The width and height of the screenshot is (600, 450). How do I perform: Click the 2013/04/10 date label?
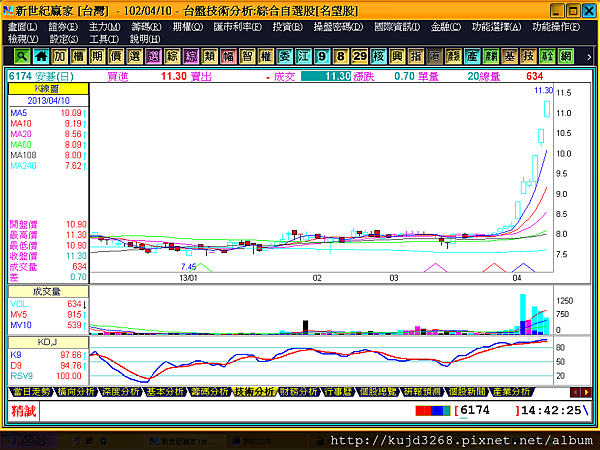pyautogui.click(x=48, y=101)
